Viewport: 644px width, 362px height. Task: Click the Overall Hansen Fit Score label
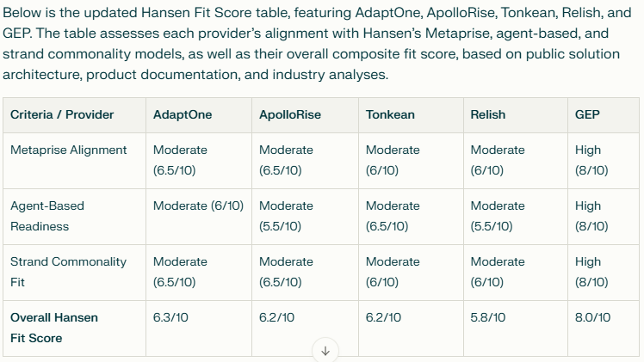tap(54, 328)
